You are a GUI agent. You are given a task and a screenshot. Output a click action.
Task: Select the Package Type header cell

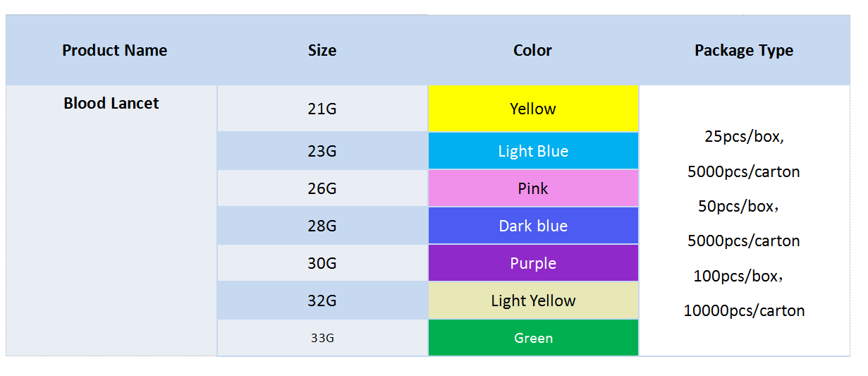pyautogui.click(x=744, y=50)
